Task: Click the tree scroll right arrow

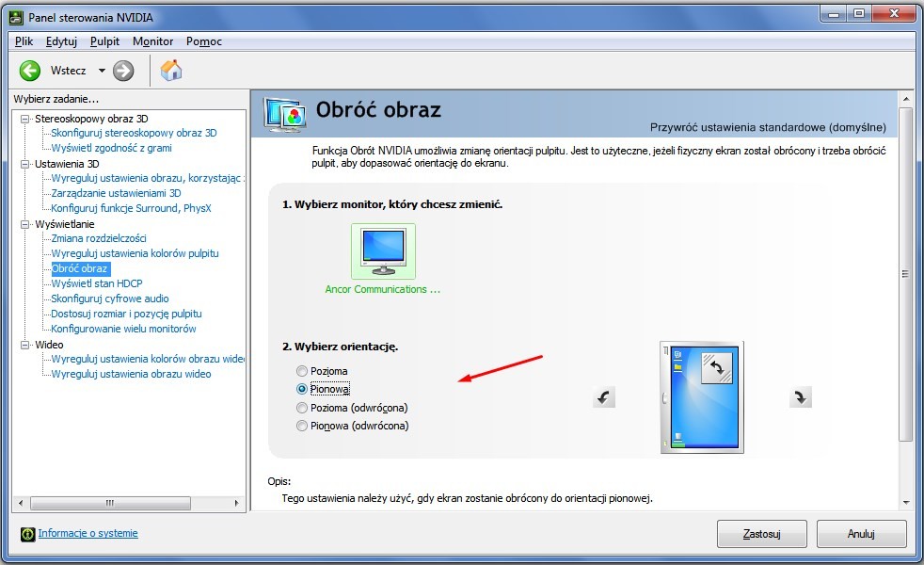Action: pos(236,503)
